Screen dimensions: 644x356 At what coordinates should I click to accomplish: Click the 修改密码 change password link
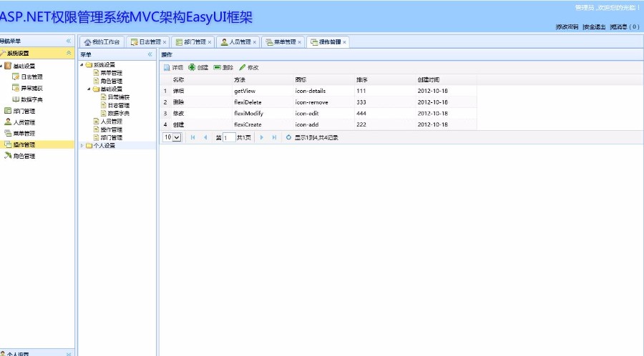(x=567, y=26)
